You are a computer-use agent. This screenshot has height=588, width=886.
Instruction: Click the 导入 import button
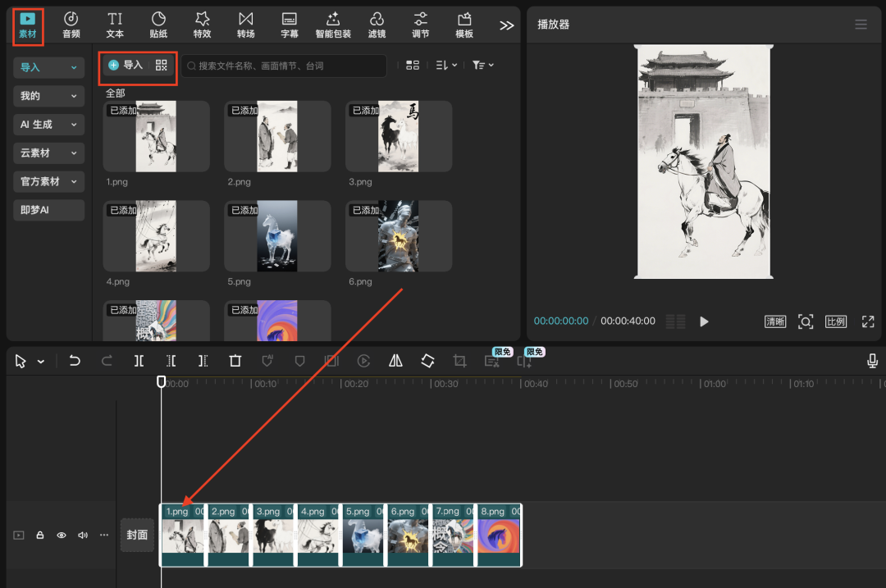pyautogui.click(x=126, y=66)
